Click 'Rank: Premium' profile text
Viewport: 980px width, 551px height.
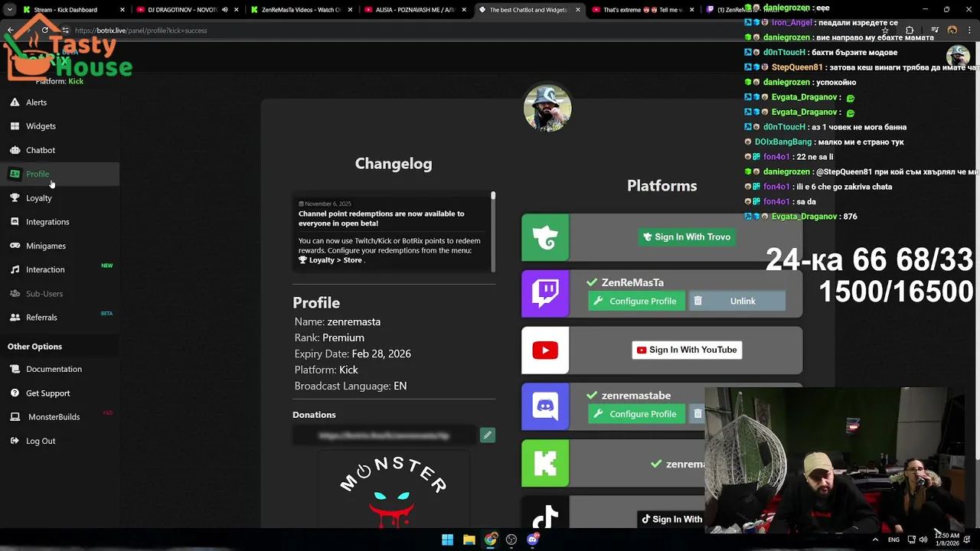(x=329, y=338)
